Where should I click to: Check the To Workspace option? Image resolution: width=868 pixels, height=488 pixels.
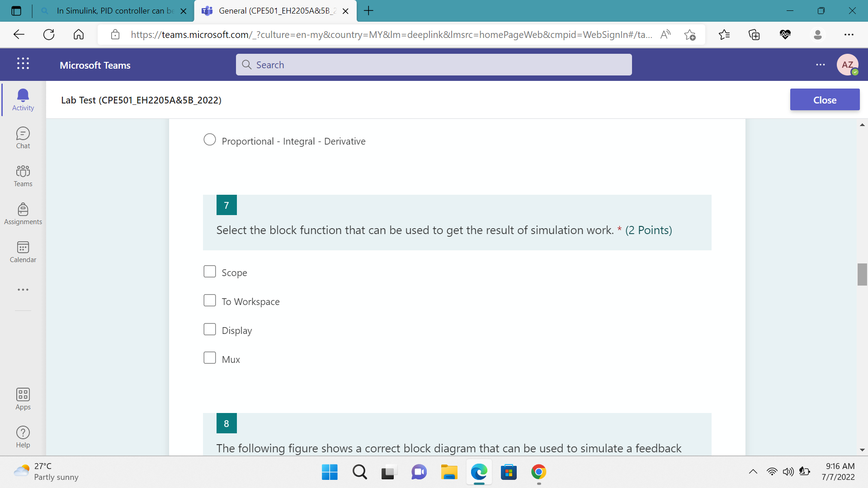[x=209, y=300]
